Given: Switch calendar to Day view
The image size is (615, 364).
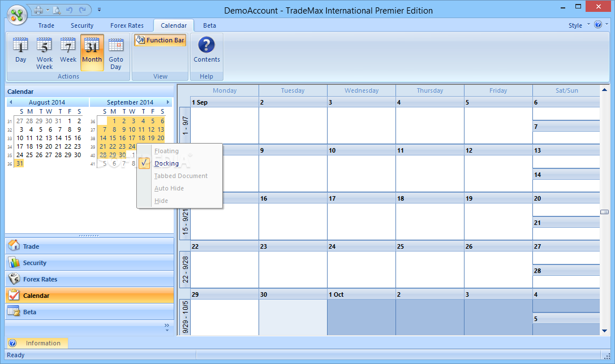Looking at the screenshot, I should (x=21, y=53).
